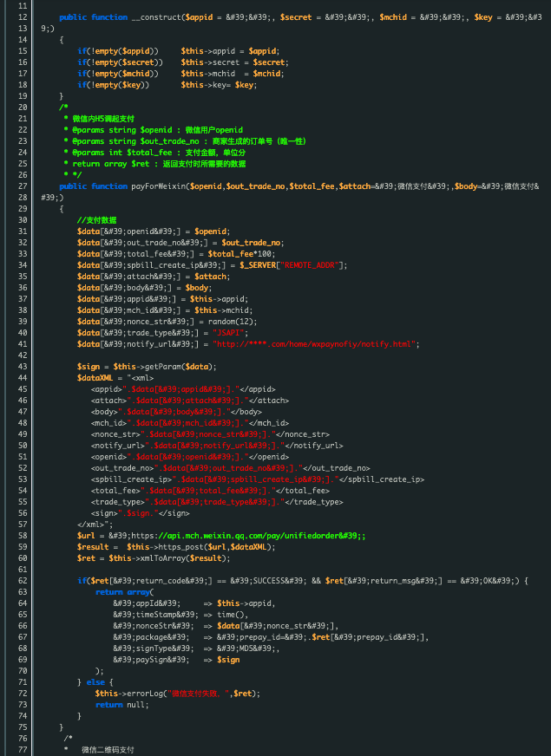
Task: Click the notify.html URL string
Action: [313, 344]
